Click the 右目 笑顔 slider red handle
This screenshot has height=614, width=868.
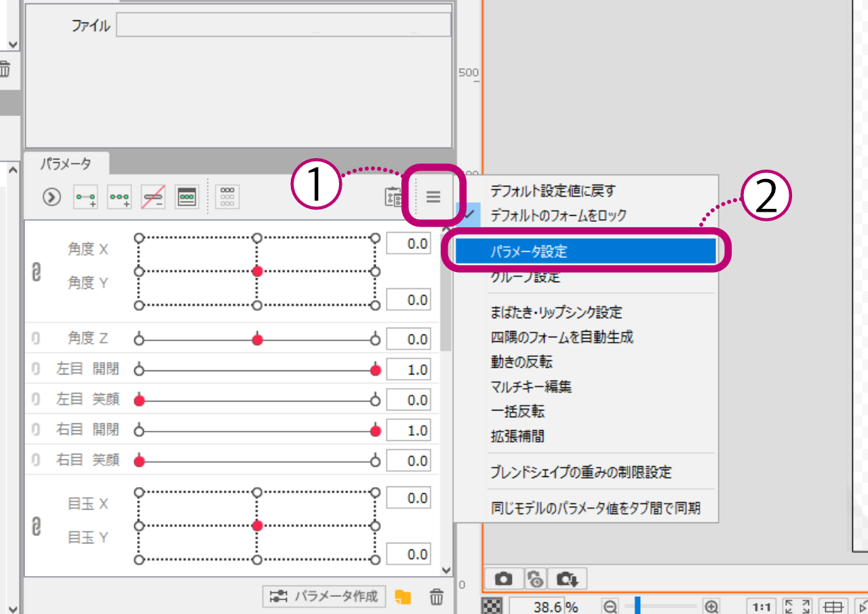coord(139,461)
